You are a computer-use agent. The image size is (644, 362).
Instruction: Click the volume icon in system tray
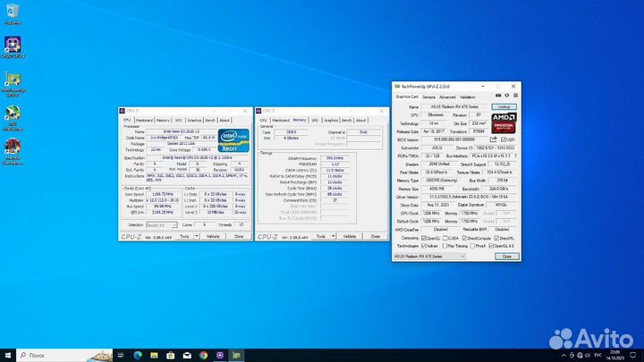point(588,356)
